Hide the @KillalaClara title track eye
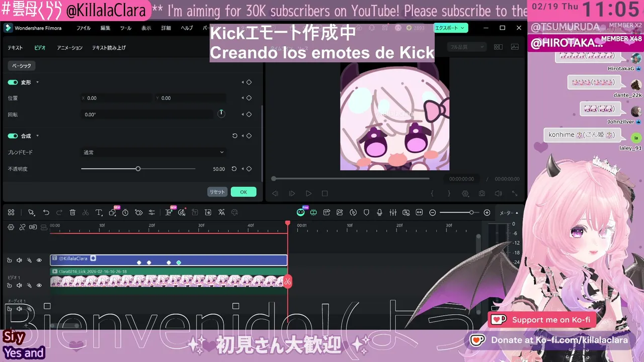The width and height of the screenshot is (644, 362). tap(39, 260)
